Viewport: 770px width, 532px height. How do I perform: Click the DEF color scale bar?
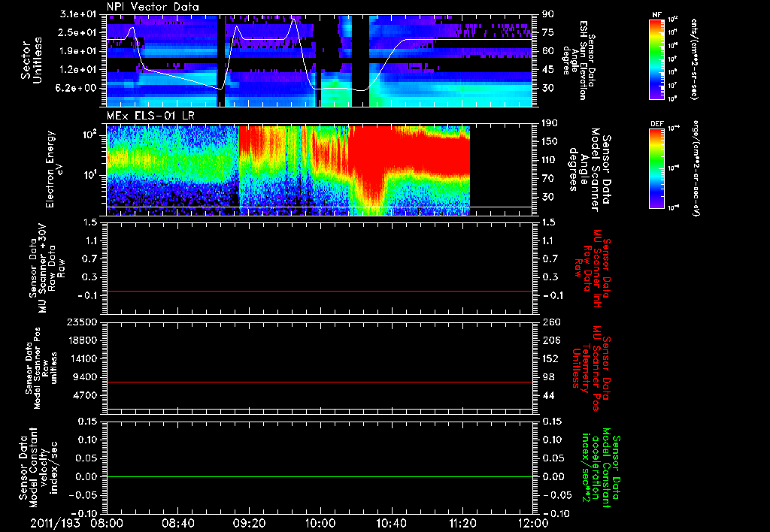[x=657, y=168]
